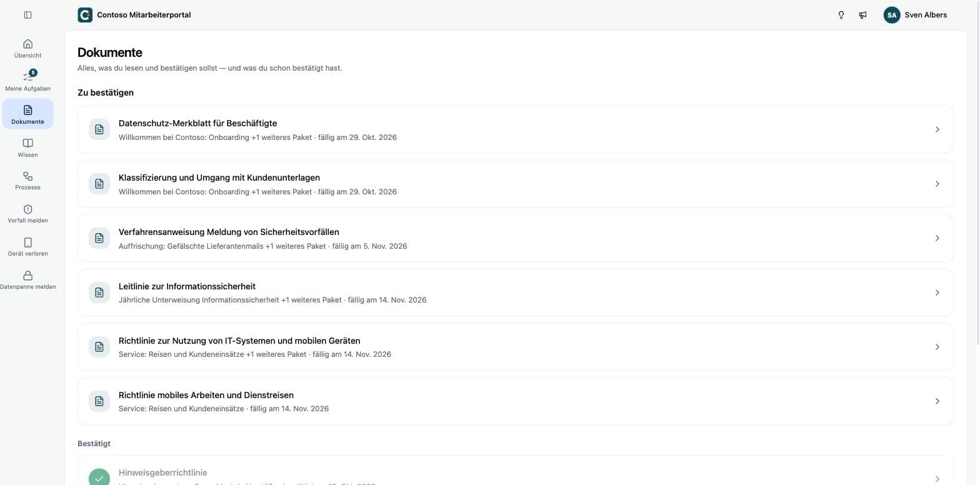Open the Wissen section
980x485 pixels.
(27, 147)
